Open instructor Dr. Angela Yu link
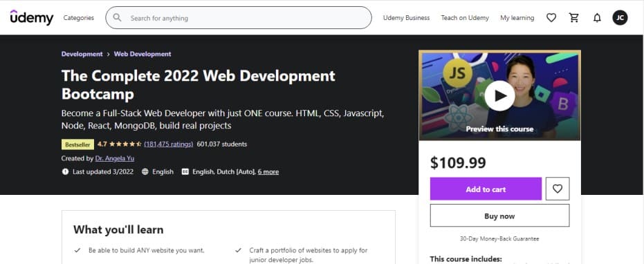 (x=115, y=158)
